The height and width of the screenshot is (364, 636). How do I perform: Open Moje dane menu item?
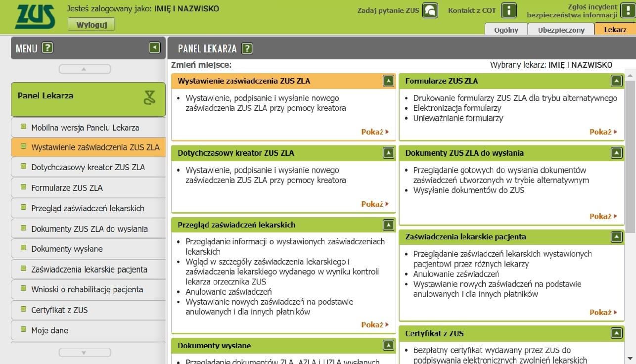point(88,330)
